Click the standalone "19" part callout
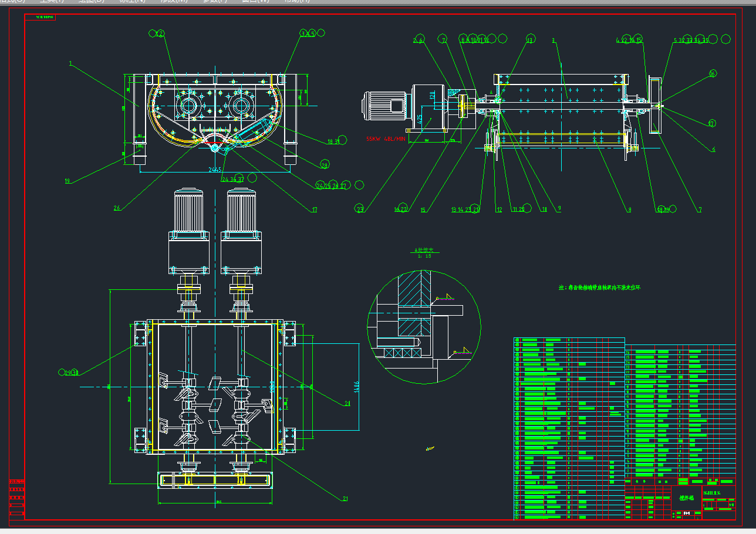The height and width of the screenshot is (534, 756). (x=67, y=181)
